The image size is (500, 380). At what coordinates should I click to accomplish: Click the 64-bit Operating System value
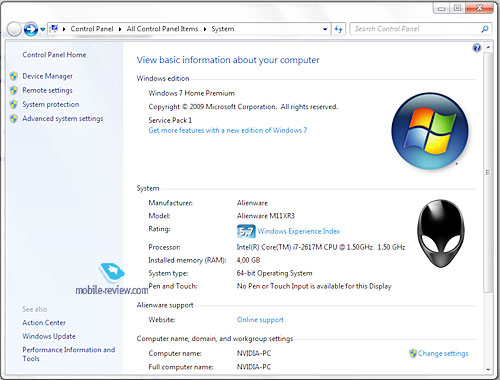(274, 273)
